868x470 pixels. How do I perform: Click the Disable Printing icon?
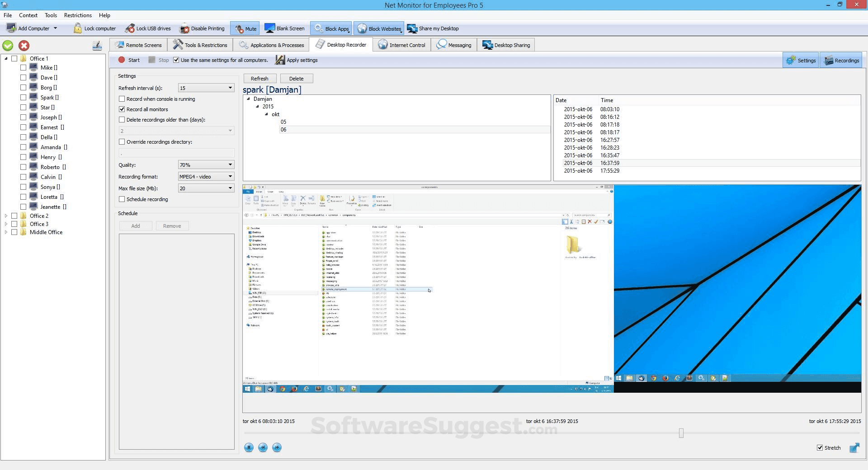coord(184,28)
